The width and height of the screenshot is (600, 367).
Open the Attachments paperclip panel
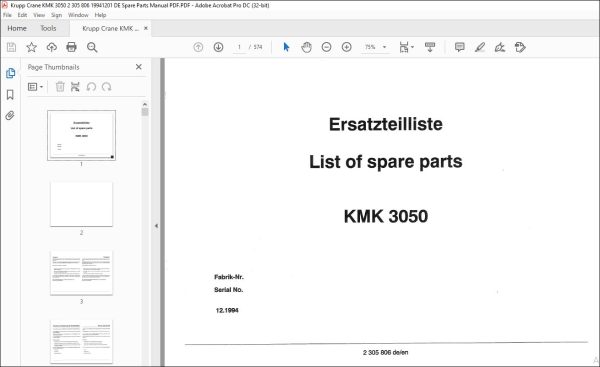(x=10, y=115)
